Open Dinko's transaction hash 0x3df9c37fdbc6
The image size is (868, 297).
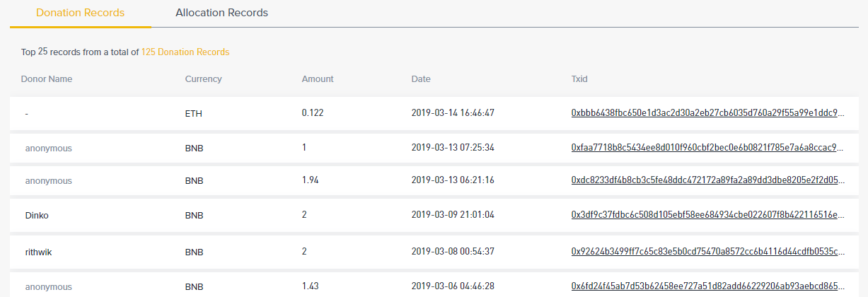click(708, 215)
